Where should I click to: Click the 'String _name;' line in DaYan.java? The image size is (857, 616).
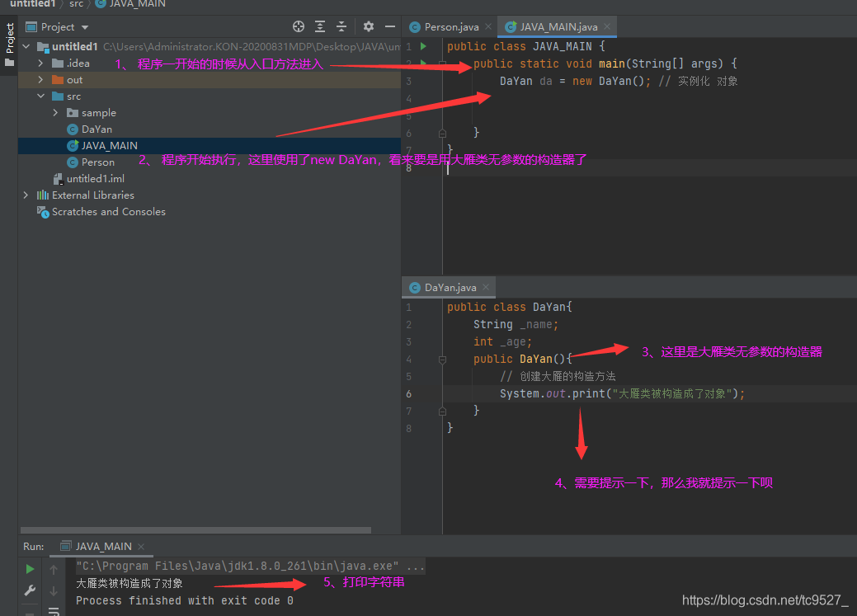[x=516, y=325]
